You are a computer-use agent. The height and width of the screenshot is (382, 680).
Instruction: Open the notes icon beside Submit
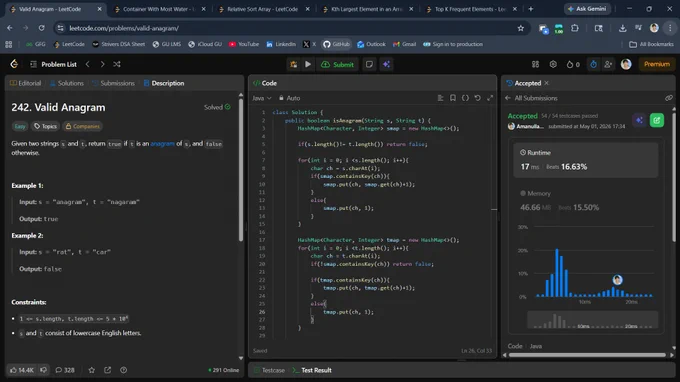369,64
